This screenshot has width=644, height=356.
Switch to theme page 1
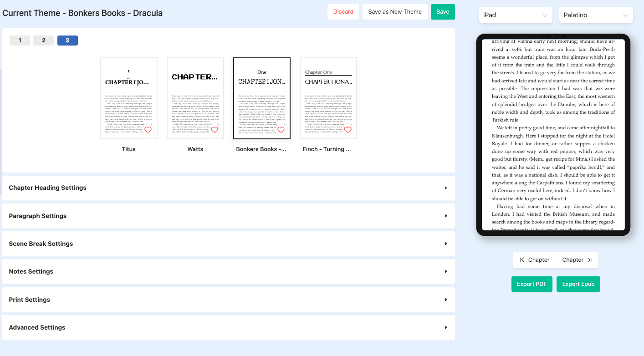(20, 40)
